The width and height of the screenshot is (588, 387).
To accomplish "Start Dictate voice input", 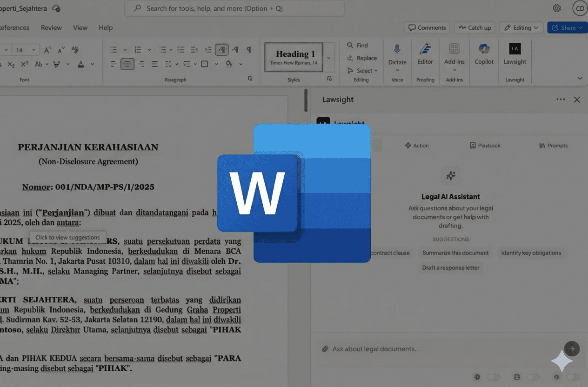I will 397,56.
